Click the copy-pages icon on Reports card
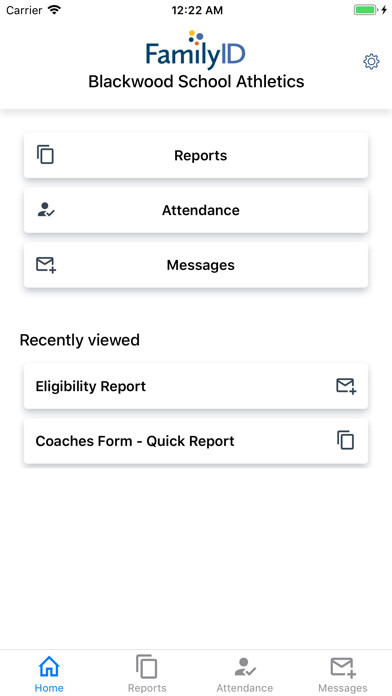This screenshot has height=696, width=392. pyautogui.click(x=45, y=155)
